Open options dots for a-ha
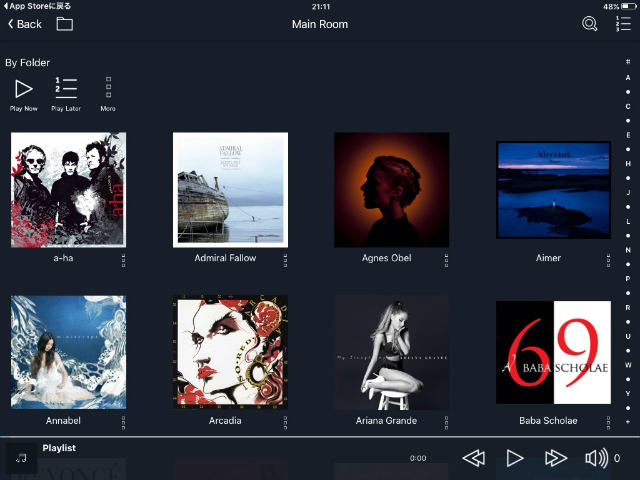This screenshot has height=480, width=640. pyautogui.click(x=123, y=260)
